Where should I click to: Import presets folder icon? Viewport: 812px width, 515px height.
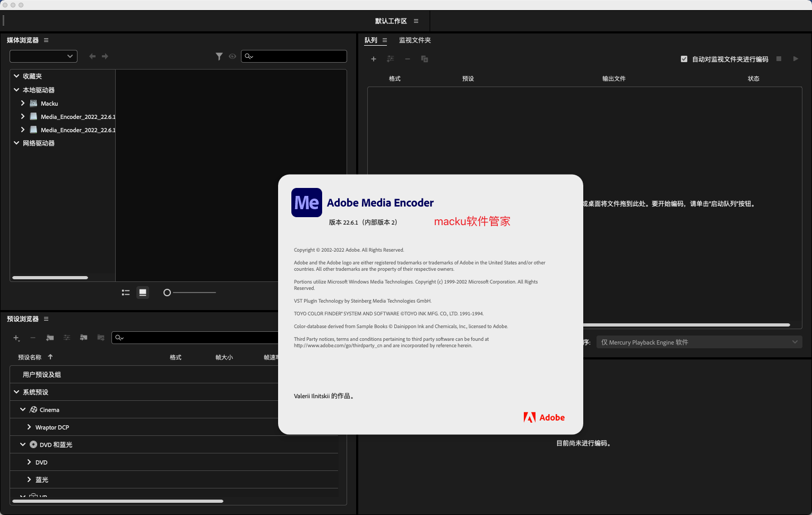84,338
